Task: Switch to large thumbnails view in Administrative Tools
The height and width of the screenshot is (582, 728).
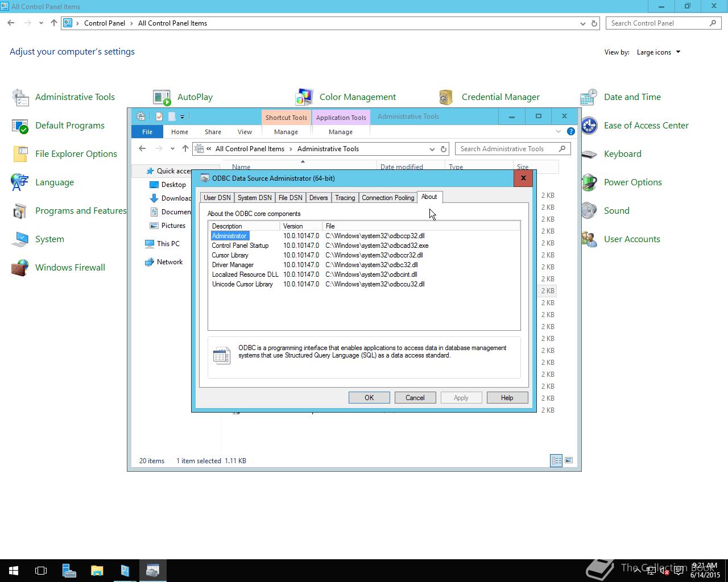Action: 568,460
